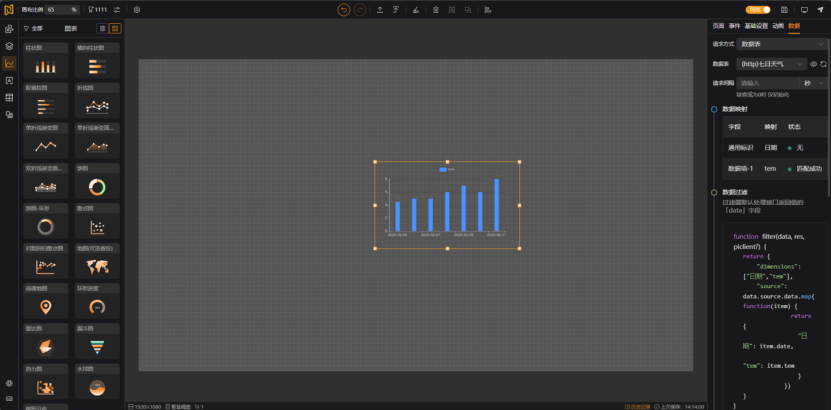This screenshot has width=831, height=410.
Task: Click the delete trash icon in toolbar
Action: [436, 10]
